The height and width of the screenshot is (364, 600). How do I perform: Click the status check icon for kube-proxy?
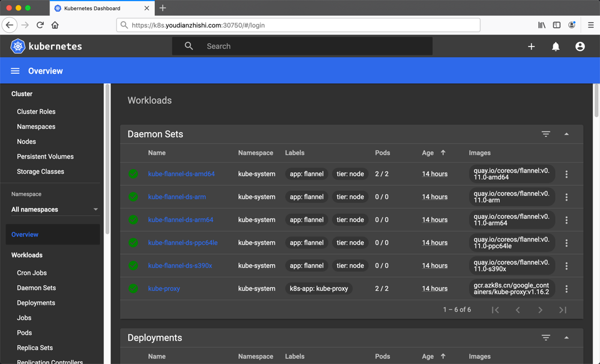click(133, 289)
